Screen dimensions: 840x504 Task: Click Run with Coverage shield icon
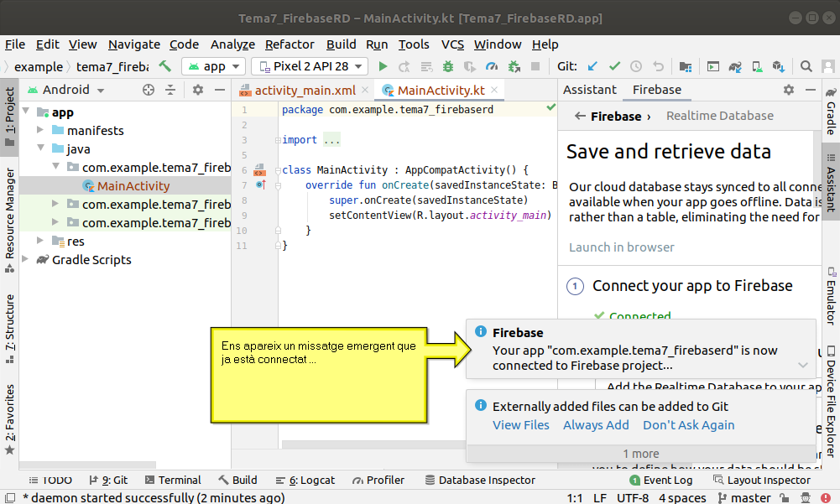coord(469,66)
